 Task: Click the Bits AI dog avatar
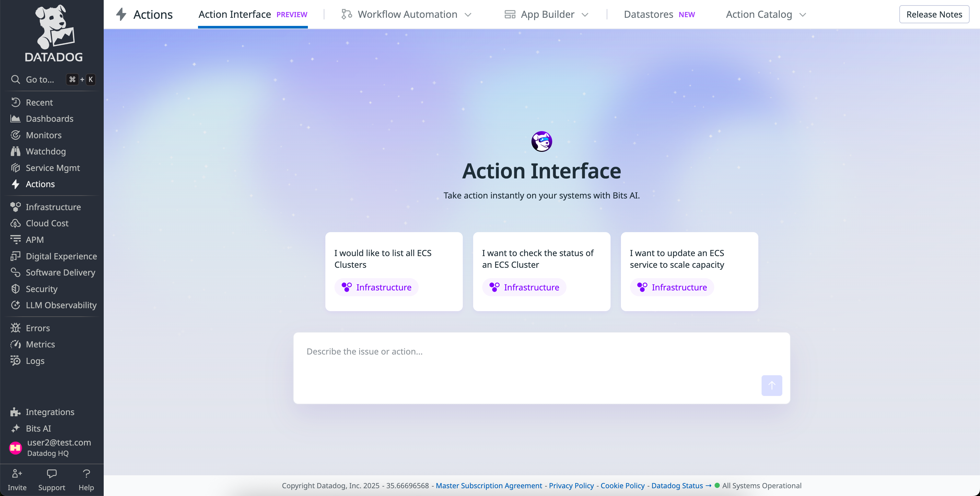click(x=541, y=141)
